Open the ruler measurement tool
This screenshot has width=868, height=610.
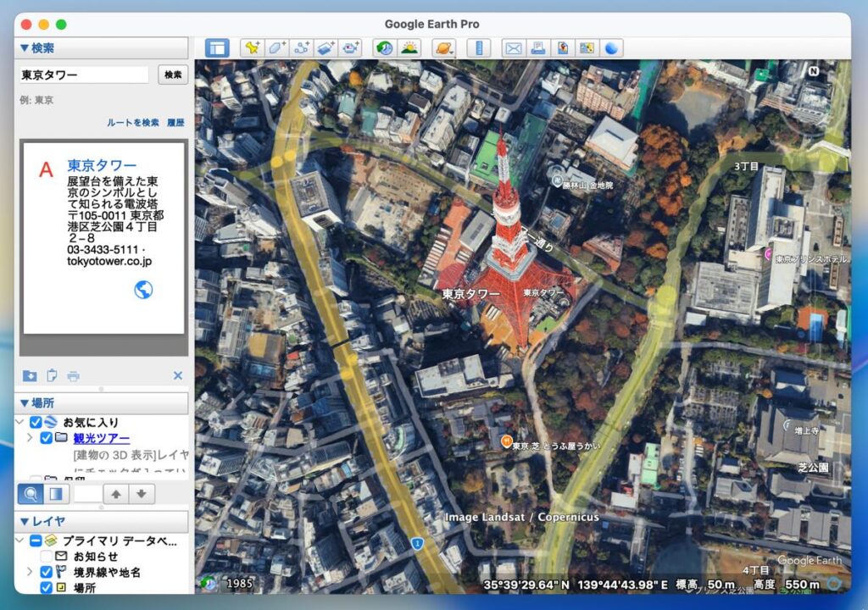479,48
